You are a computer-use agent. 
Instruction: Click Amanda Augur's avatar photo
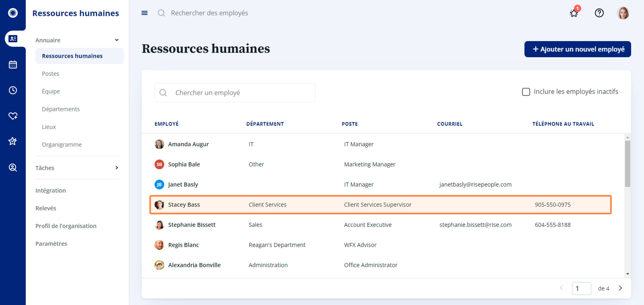coord(159,144)
